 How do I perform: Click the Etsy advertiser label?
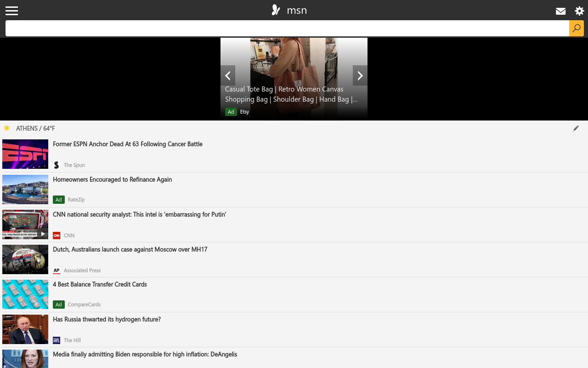244,112
